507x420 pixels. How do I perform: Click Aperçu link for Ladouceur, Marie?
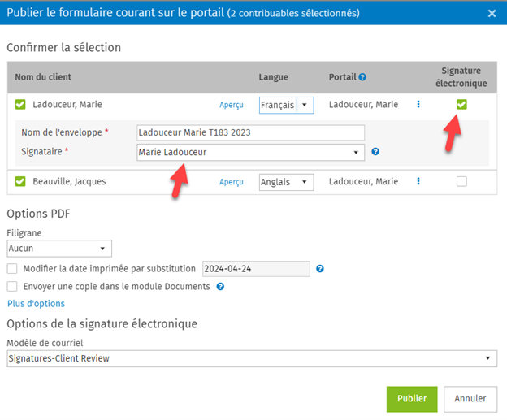point(232,105)
